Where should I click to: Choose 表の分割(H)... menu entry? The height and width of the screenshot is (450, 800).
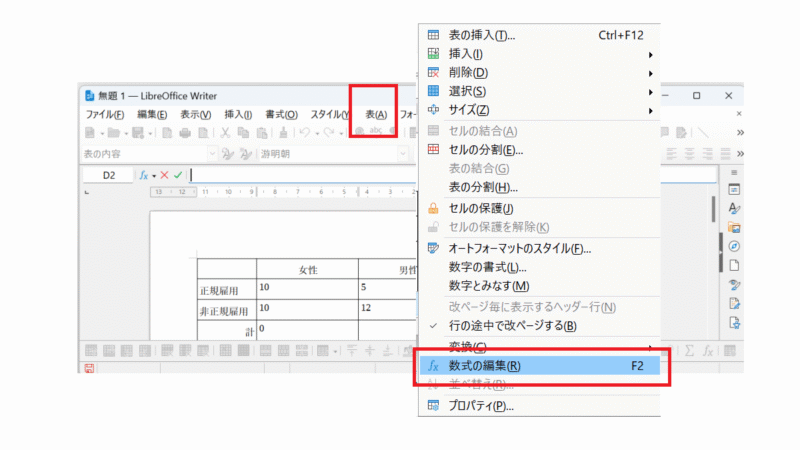(540, 187)
